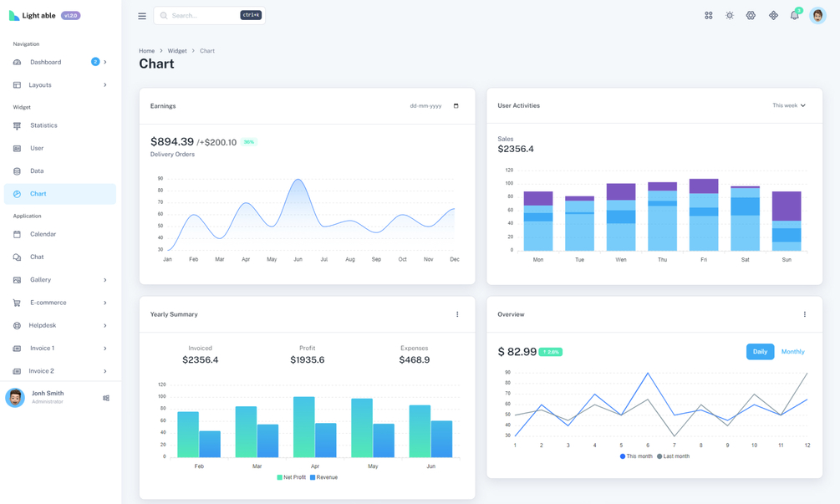The width and height of the screenshot is (840, 504).
Task: Click the 2.6% growth badge in Overview
Action: tap(550, 352)
